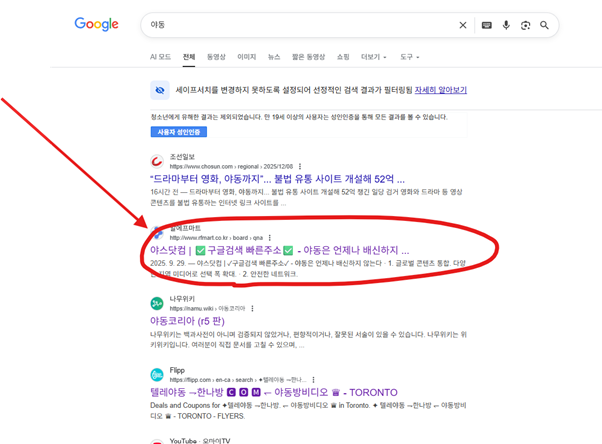Switch to the AI 모드 tab
Viewport: 602px width, 444px height.
coord(160,57)
